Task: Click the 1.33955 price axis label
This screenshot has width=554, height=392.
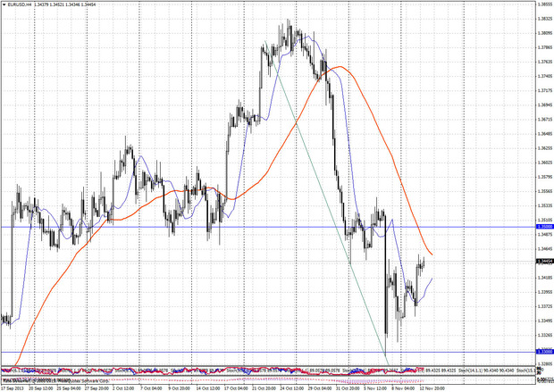Action: pos(545,292)
